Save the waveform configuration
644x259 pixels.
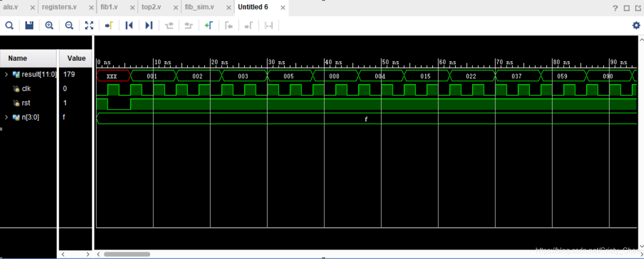tap(29, 25)
